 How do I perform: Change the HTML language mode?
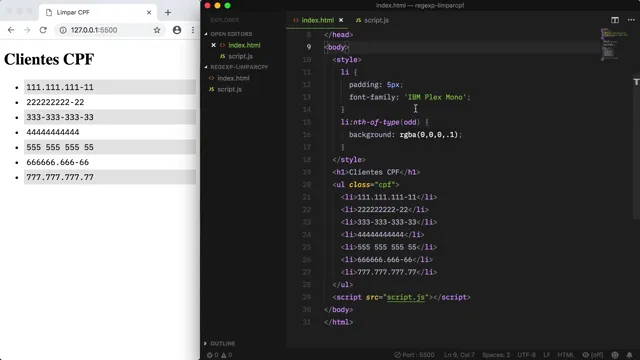coord(565,355)
